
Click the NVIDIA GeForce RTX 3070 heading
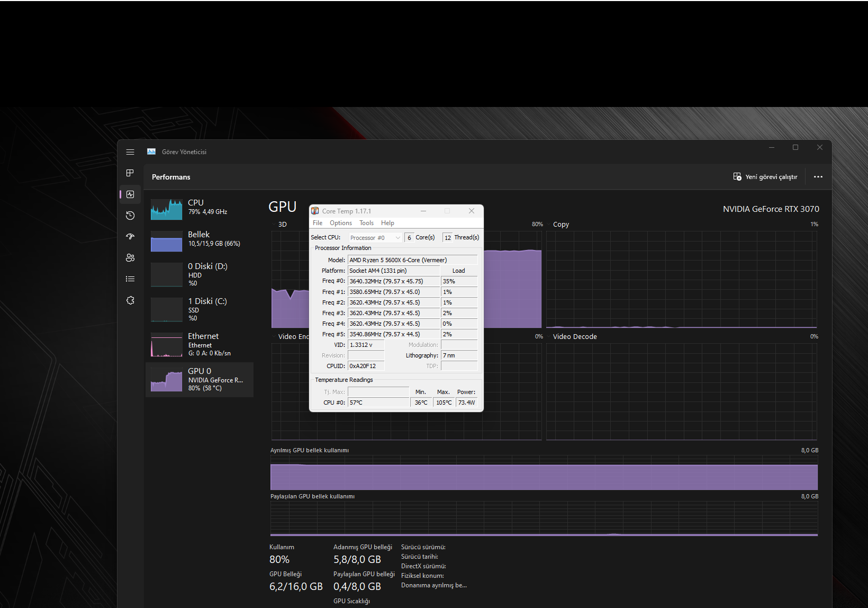point(771,209)
